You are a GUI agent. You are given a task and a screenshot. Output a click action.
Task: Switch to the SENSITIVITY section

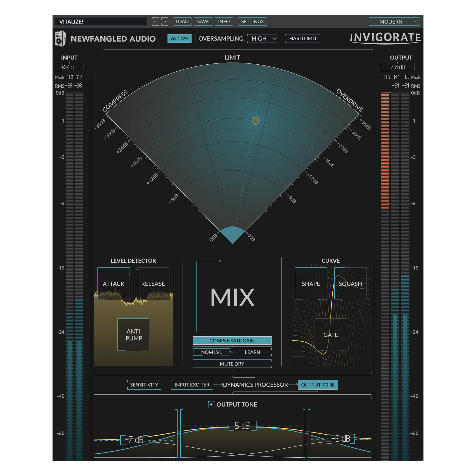pos(144,385)
